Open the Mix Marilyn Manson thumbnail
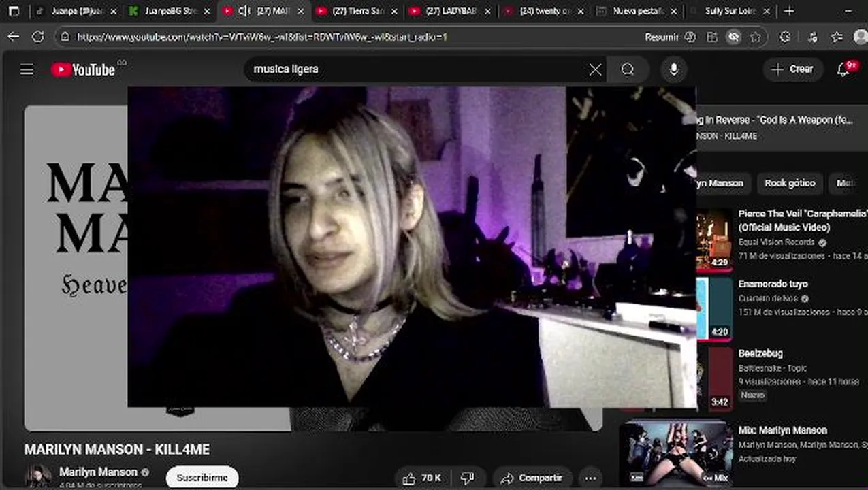This screenshot has width=868, height=490. (675, 452)
